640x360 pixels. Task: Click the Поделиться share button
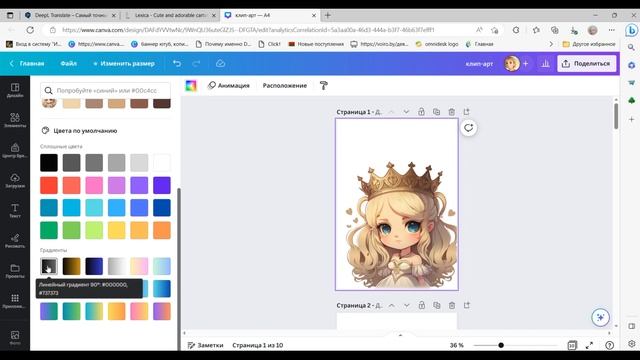click(x=587, y=64)
